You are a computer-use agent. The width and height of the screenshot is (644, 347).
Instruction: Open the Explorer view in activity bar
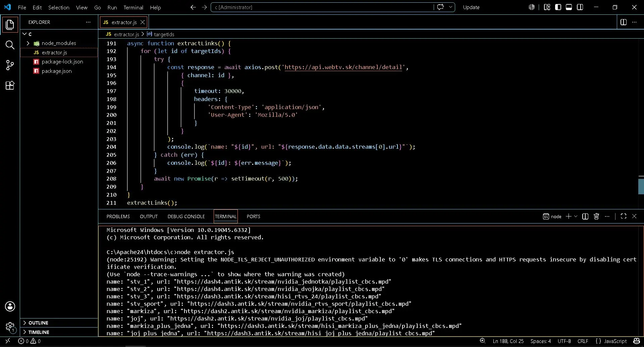(10, 24)
